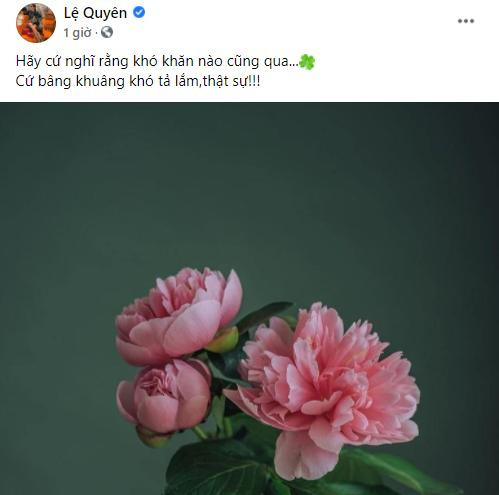The width and height of the screenshot is (499, 495).
Task: Click the half-open pink peony bloom
Action: click(179, 315)
